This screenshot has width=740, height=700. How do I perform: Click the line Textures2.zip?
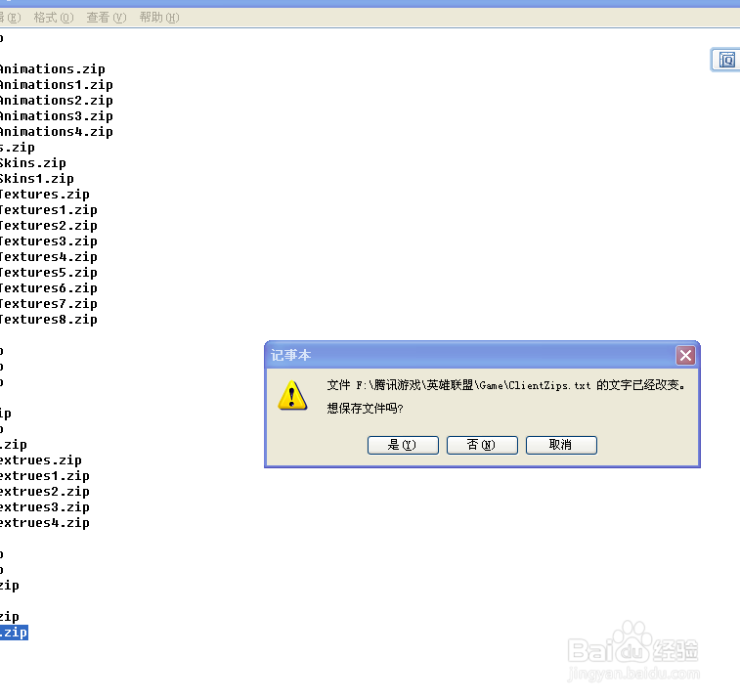pos(49,226)
